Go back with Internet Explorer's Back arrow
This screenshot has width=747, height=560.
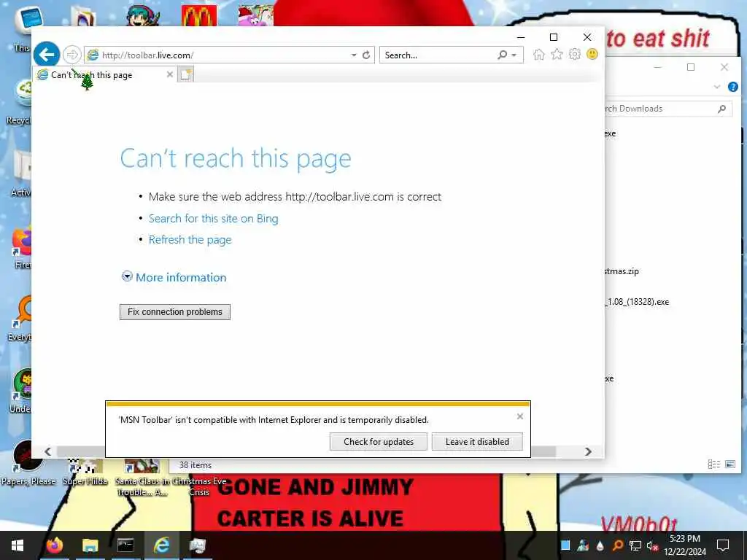pos(47,55)
